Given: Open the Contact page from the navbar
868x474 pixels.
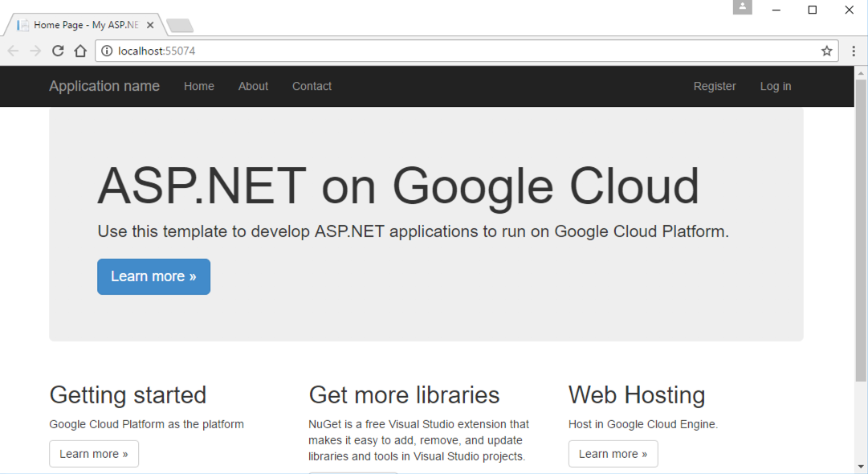Looking at the screenshot, I should coord(312,86).
